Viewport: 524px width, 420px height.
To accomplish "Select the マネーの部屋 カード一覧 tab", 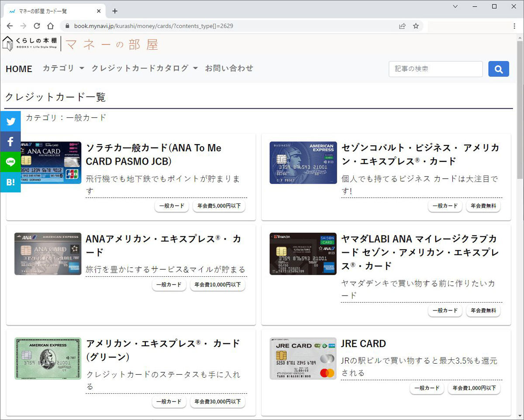I will [54, 11].
